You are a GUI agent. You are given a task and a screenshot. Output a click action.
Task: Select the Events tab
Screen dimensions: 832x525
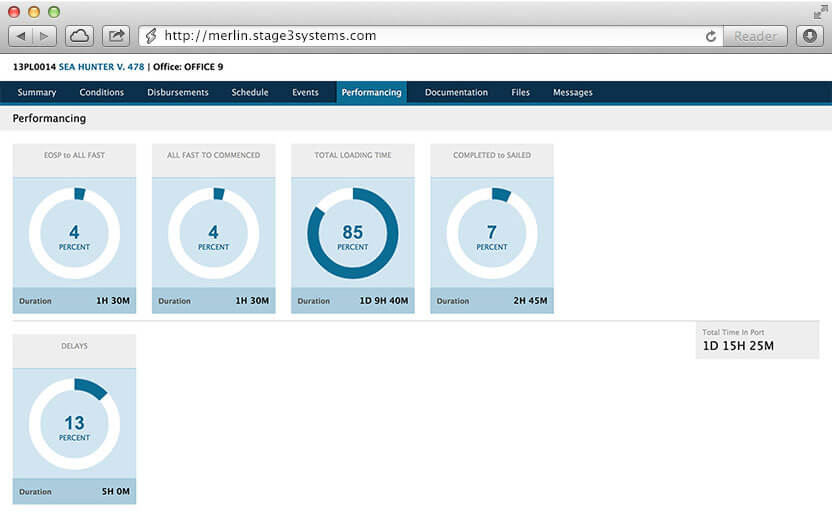(x=305, y=93)
